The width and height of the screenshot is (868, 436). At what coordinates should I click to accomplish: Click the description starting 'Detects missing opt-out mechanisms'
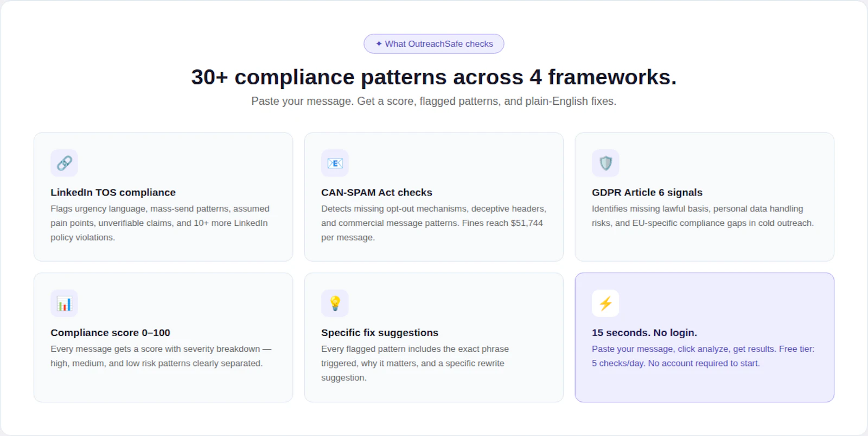[x=433, y=223]
